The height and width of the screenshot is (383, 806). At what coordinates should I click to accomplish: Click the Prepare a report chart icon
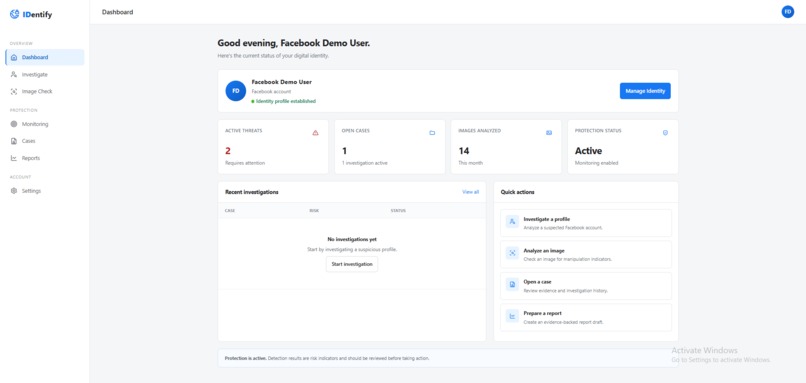[512, 316]
